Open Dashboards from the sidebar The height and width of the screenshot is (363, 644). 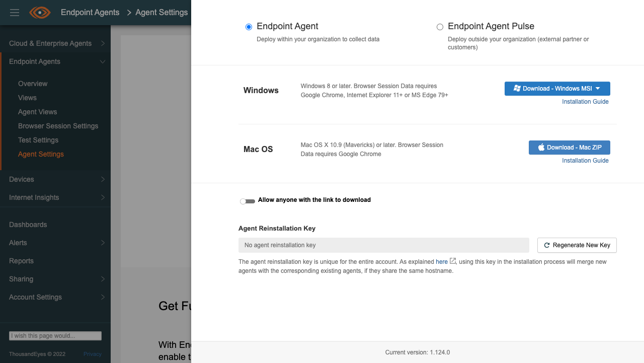28,225
